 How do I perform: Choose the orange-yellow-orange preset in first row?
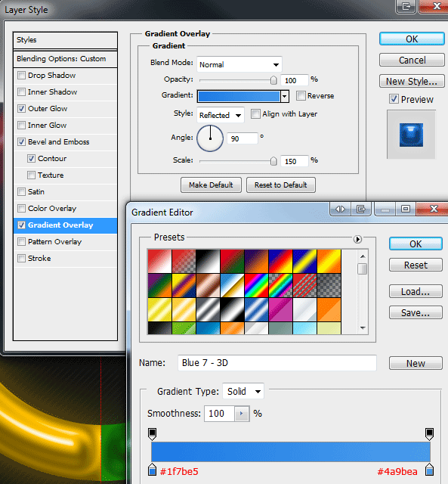pos(329,262)
